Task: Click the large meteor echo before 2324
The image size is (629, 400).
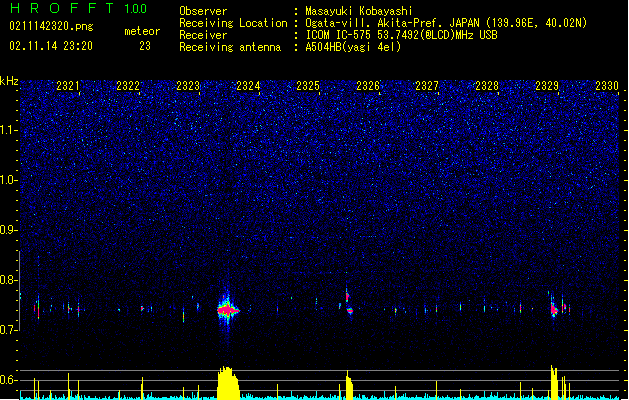Action: [227, 310]
